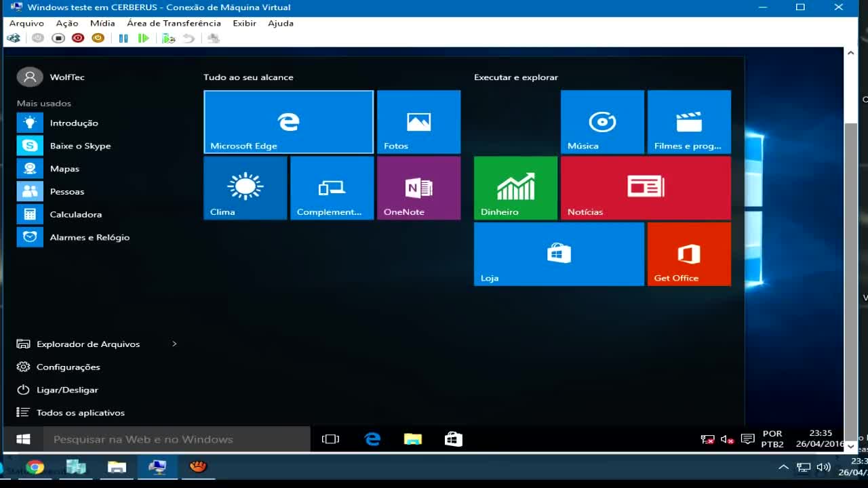Open the OneNote tile

coord(418,188)
